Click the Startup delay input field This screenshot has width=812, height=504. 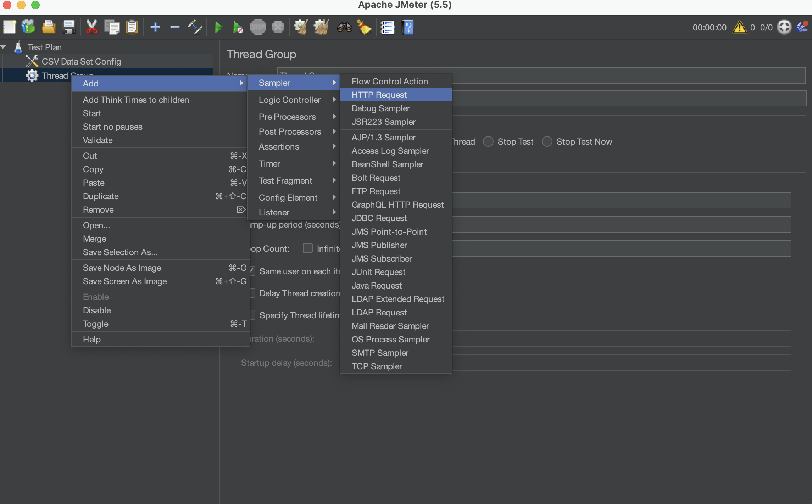621,363
